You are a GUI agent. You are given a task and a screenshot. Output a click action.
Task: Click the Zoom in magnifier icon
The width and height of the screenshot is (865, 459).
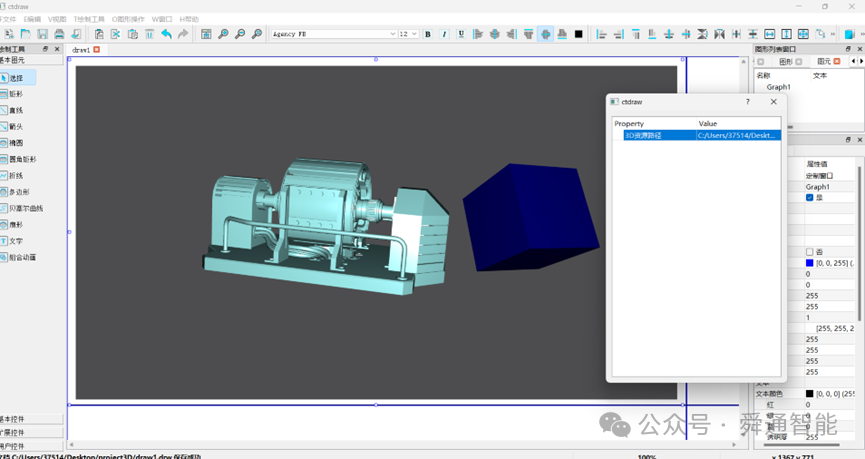point(223,34)
